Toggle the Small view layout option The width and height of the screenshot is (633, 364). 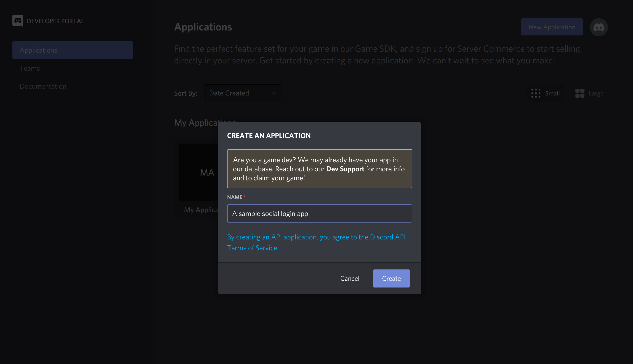click(x=545, y=93)
